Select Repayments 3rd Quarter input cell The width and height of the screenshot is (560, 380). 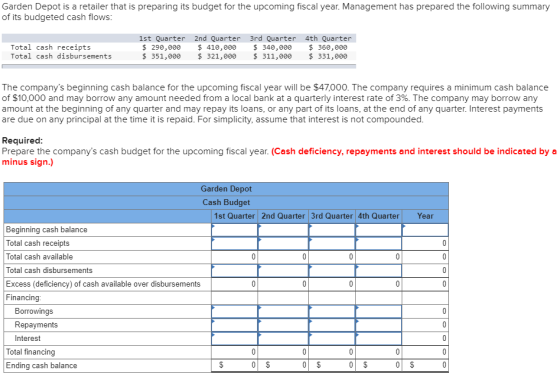tap(332, 325)
